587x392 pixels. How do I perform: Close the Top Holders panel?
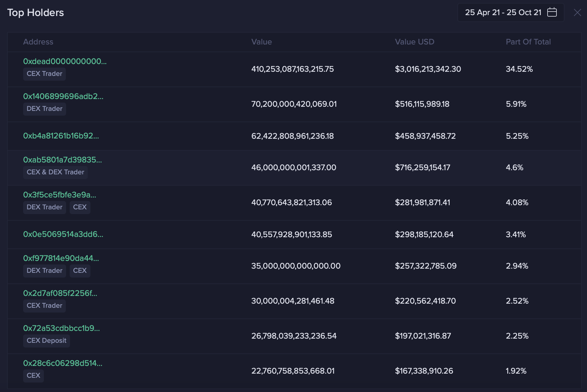[577, 12]
